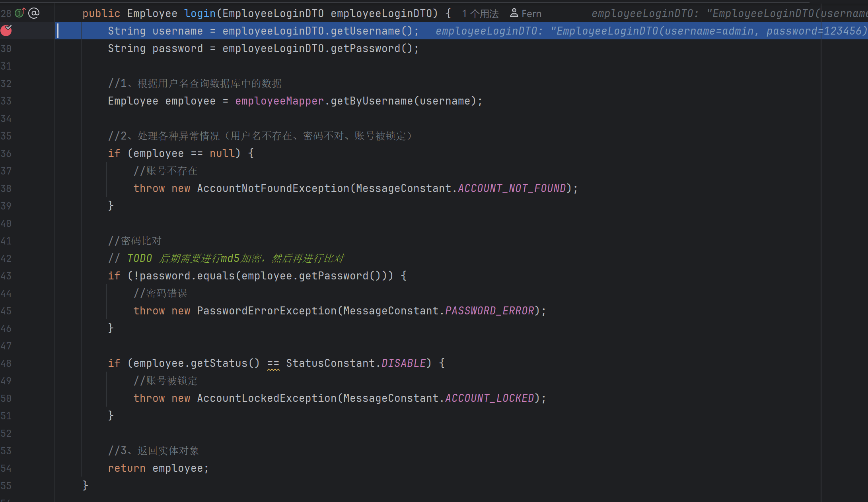
Task: Place the cursor on employeeMapper field
Action: click(x=279, y=101)
